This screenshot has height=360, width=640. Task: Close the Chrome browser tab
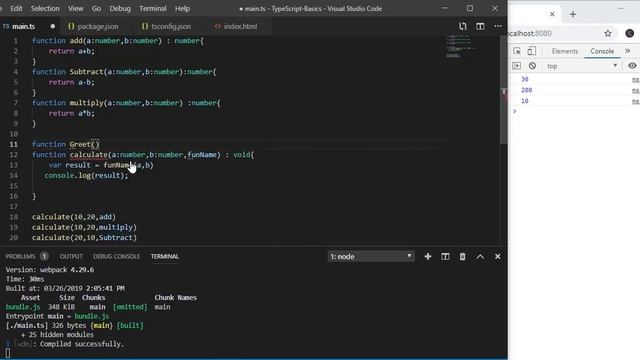[x=552, y=14]
